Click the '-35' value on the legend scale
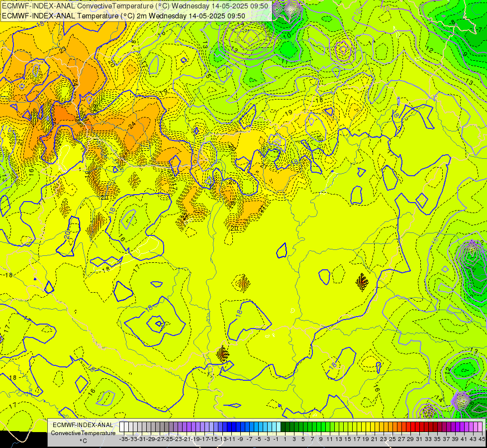The width and height of the screenshot is (487, 448). tap(123, 439)
